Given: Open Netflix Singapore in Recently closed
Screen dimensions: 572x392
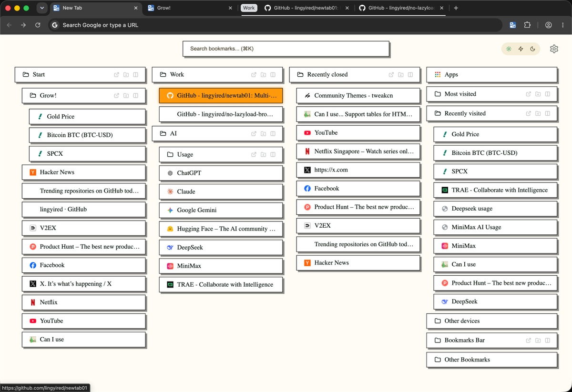Looking at the screenshot, I should (x=358, y=151).
